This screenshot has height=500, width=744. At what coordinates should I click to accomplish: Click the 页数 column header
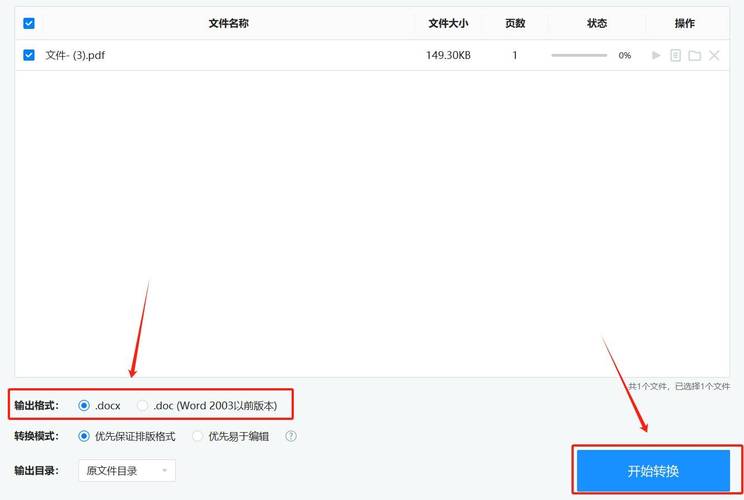click(515, 23)
